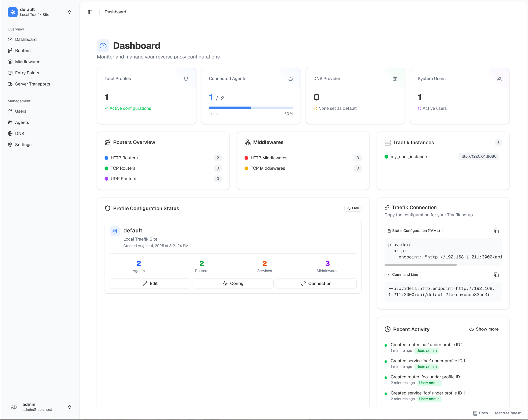The width and height of the screenshot is (528, 420).
Task: Toggle the Live status badge
Action: 353,208
